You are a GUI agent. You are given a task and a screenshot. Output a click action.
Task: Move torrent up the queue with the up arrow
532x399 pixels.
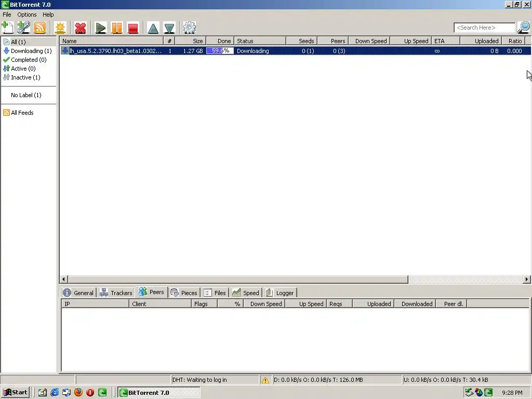(153, 28)
